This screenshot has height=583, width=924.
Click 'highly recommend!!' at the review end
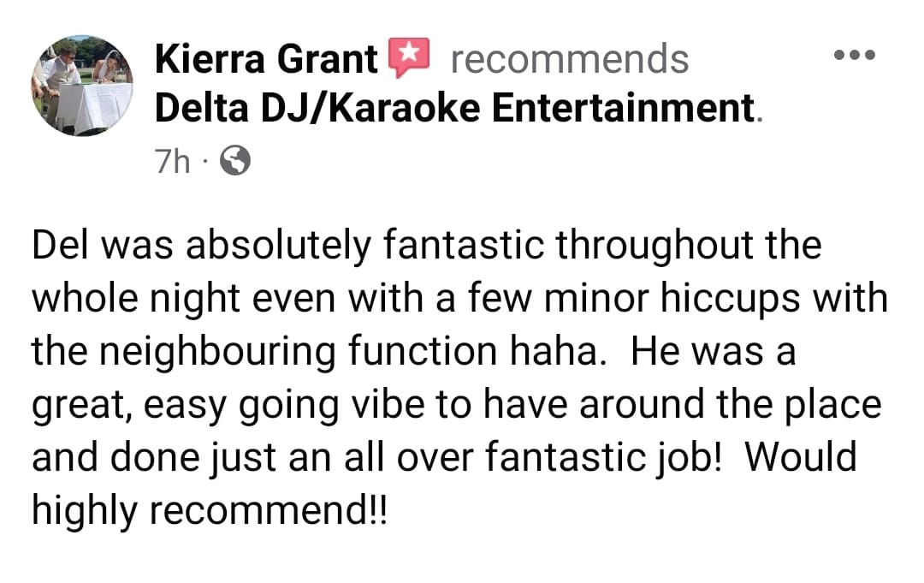point(209,511)
